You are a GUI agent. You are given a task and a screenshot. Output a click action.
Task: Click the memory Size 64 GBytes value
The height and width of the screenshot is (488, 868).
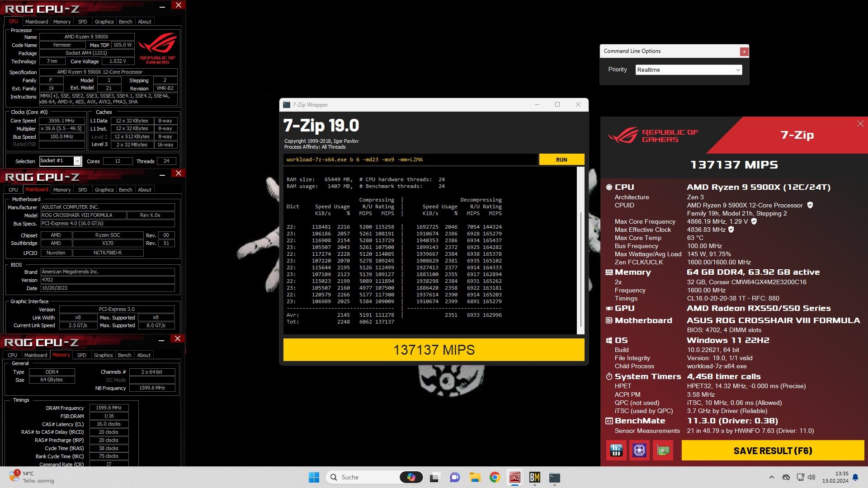tap(52, 380)
